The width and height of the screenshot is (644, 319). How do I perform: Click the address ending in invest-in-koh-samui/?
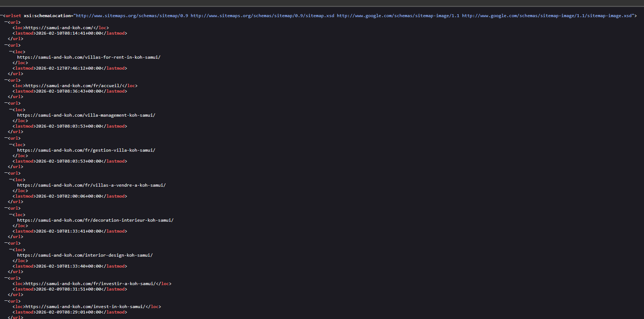click(85, 307)
